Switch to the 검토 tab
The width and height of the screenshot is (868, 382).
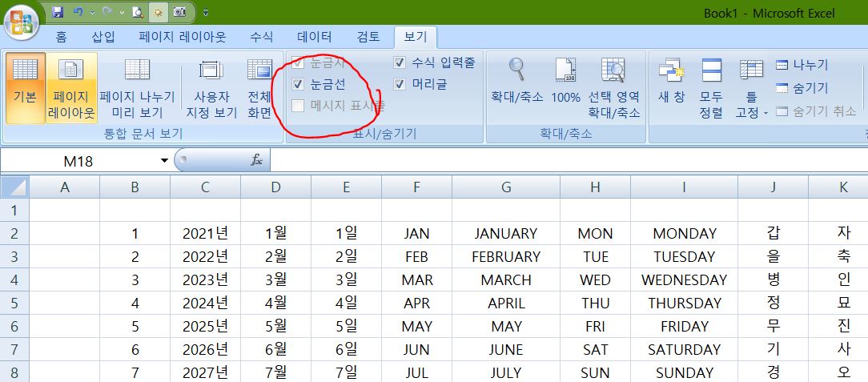tap(368, 37)
